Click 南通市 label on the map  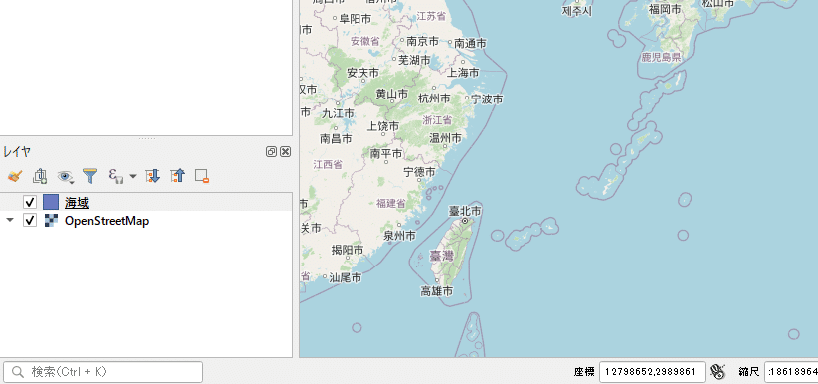pyautogui.click(x=470, y=44)
